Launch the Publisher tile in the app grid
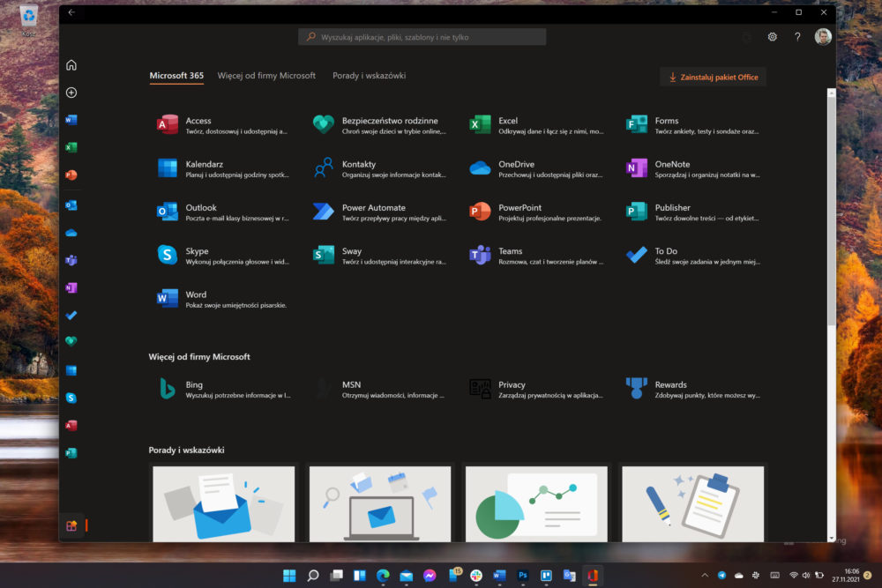Screen dimensions: 882x588 pyautogui.click(x=692, y=212)
